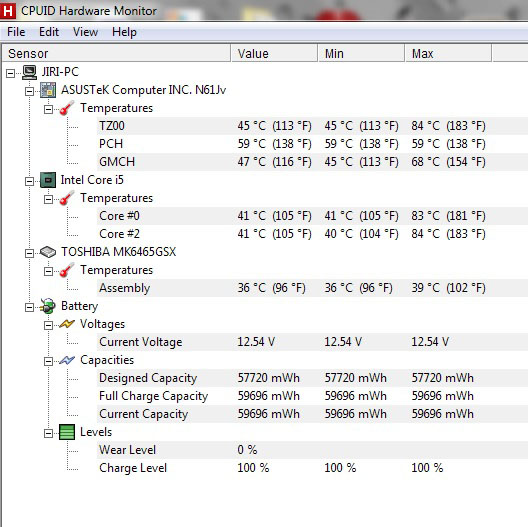Select the Core #2 sensor row
The width and height of the screenshot is (528, 527).
pyautogui.click(x=312, y=234)
